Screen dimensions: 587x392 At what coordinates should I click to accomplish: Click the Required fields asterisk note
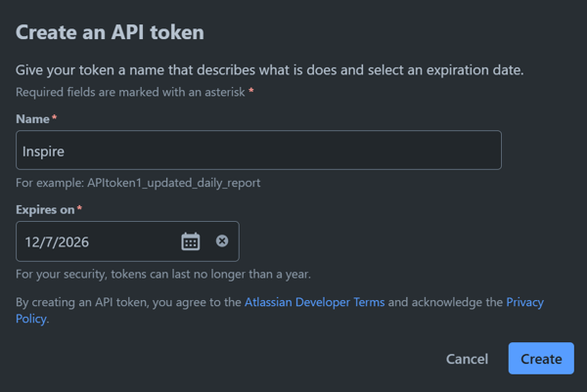pos(131,92)
